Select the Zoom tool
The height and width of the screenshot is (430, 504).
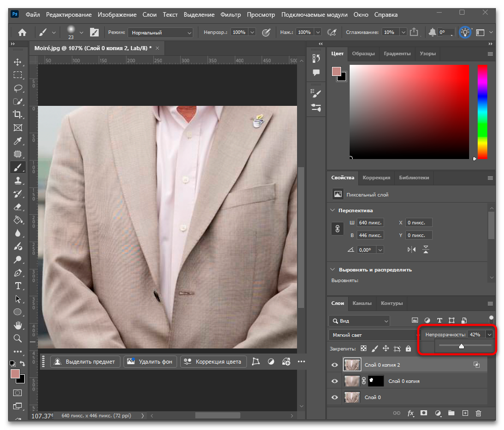coord(18,338)
